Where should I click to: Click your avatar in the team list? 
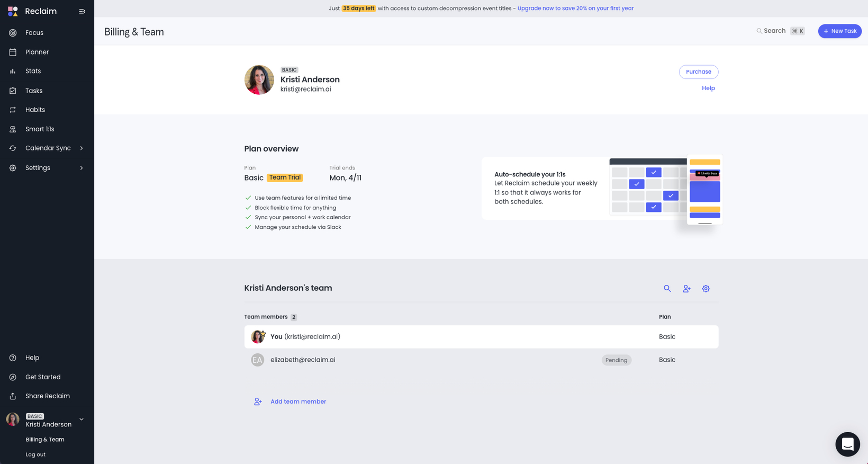click(x=258, y=337)
